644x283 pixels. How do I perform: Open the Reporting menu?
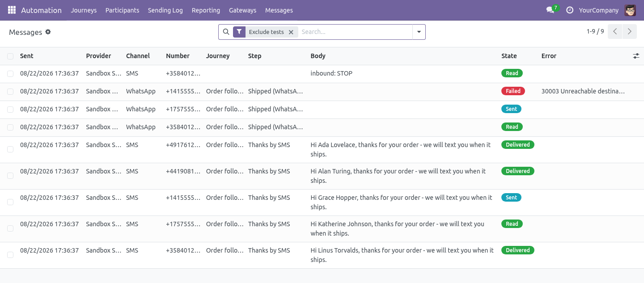click(x=206, y=10)
